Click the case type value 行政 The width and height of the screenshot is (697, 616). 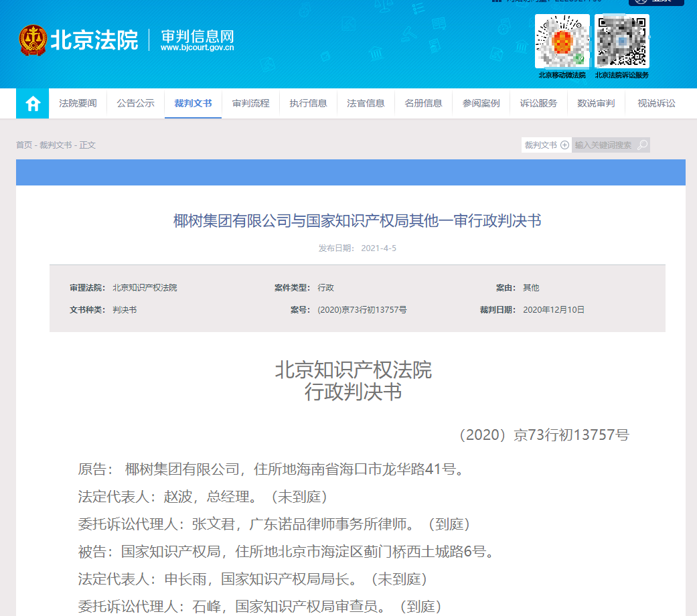325,287
